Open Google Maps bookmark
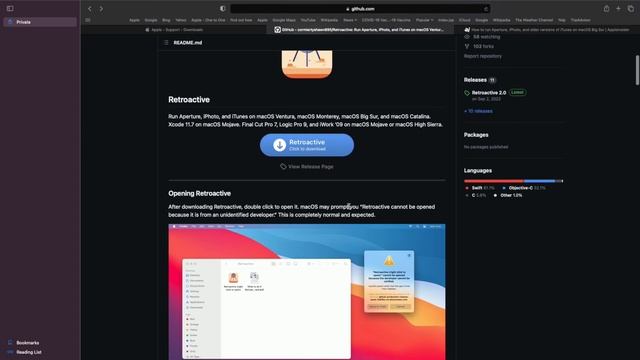Image resolution: width=640 pixels, height=360 pixels. click(x=284, y=20)
